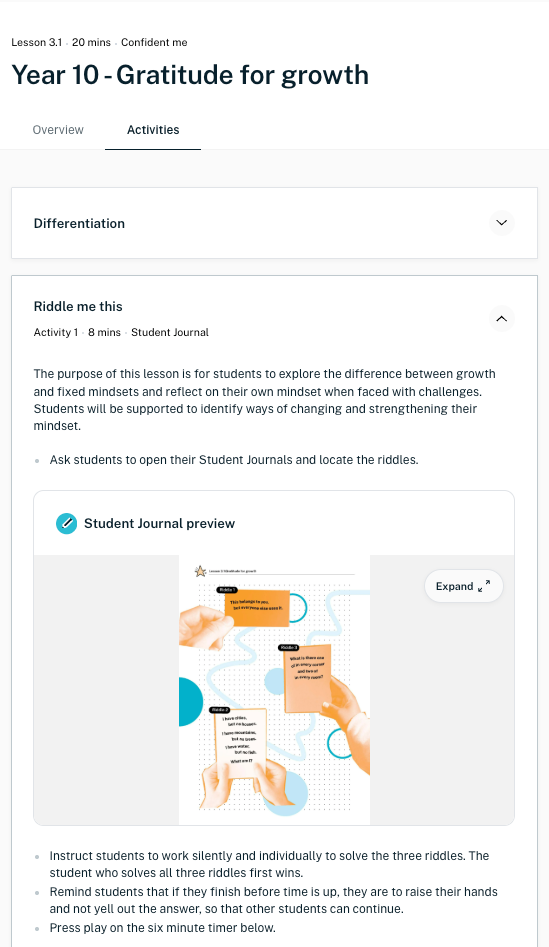The width and height of the screenshot is (549, 947).
Task: Click the Riddle me this title
Action: tap(78, 306)
